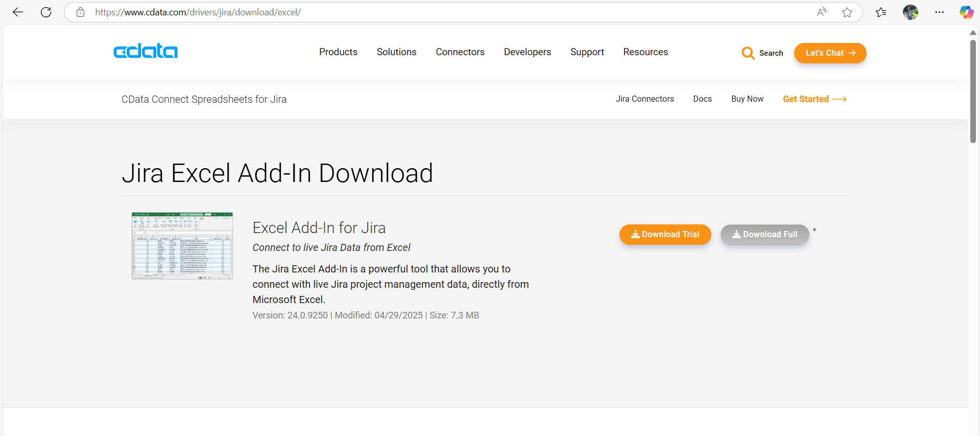
Task: Open the Solutions menu
Action: point(396,52)
